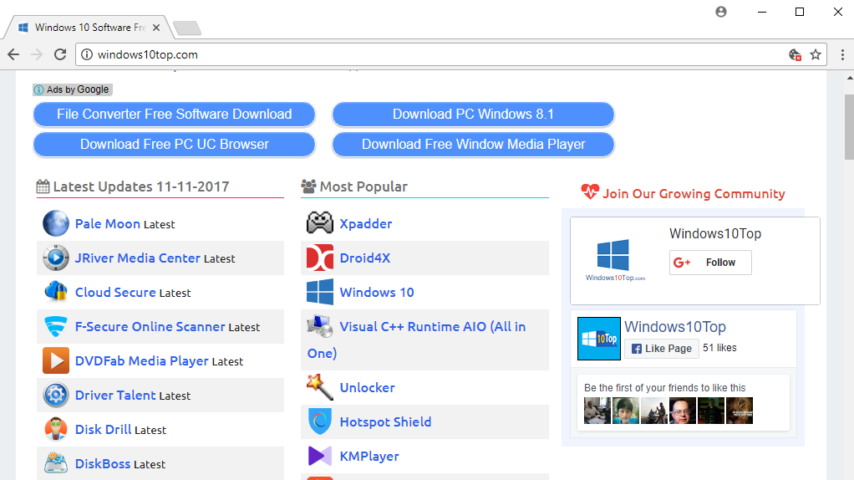Open the DiskBoss link
Viewport: 854px width, 480px height.
coord(102,464)
